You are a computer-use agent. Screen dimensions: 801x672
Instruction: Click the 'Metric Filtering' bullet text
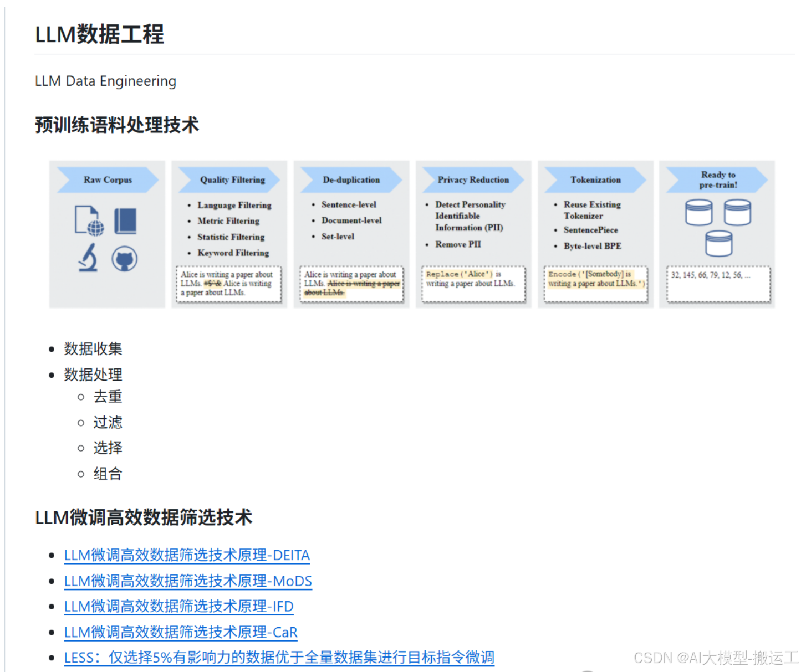point(228,220)
